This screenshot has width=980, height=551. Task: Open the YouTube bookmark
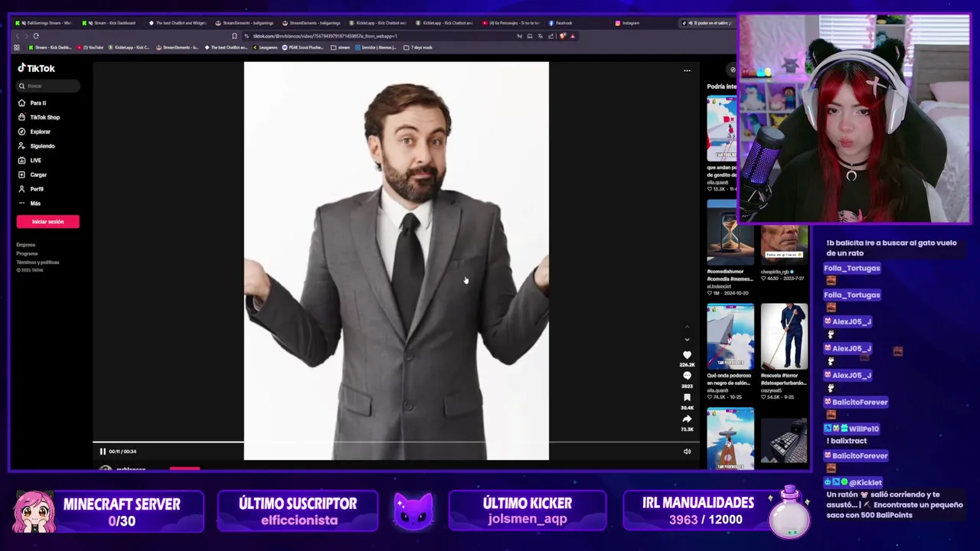coord(90,47)
